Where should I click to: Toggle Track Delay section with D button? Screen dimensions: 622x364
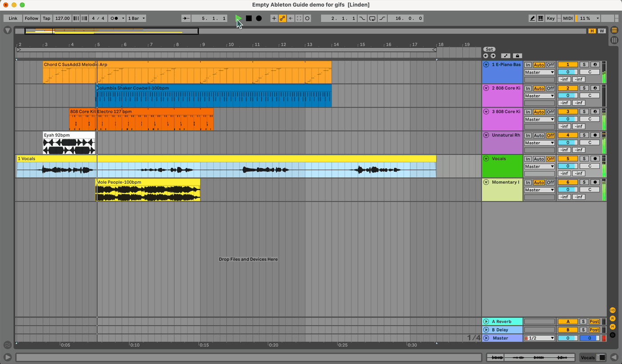pyautogui.click(x=613, y=335)
